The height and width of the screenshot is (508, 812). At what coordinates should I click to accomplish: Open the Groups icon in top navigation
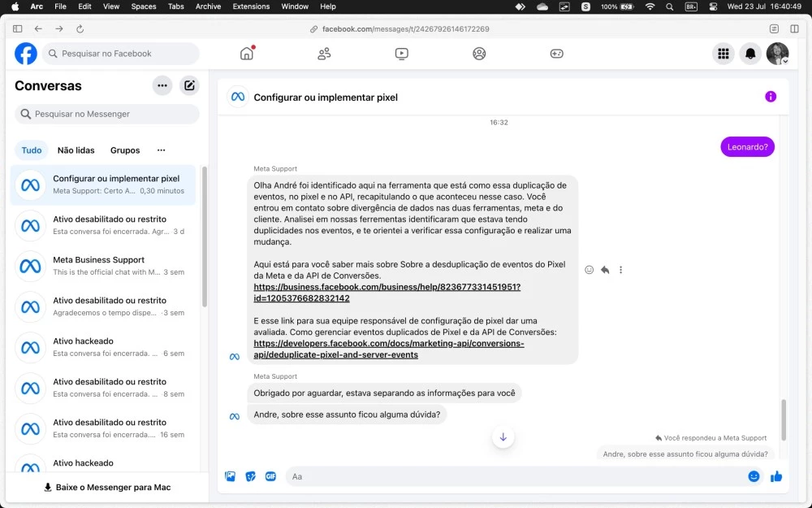479,54
